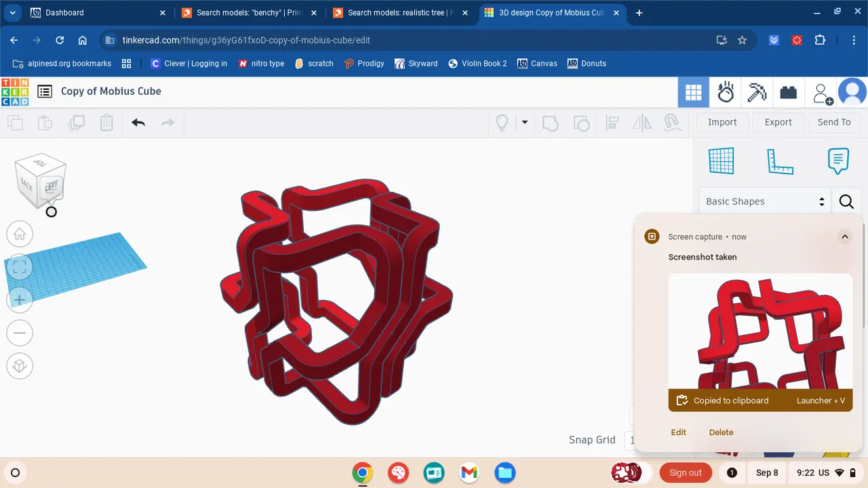The image size is (868, 488).
Task: Open shape search with the magnifier icon
Action: point(846,201)
